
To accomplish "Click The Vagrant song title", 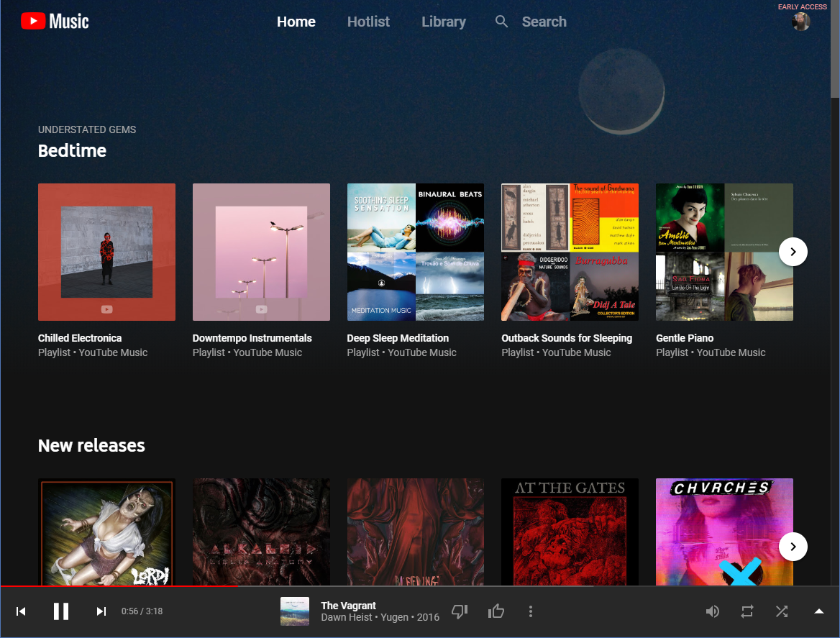I will [x=348, y=606].
